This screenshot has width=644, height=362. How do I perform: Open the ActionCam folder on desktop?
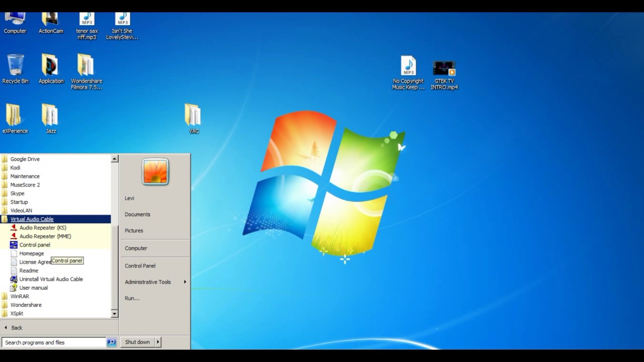[x=51, y=23]
